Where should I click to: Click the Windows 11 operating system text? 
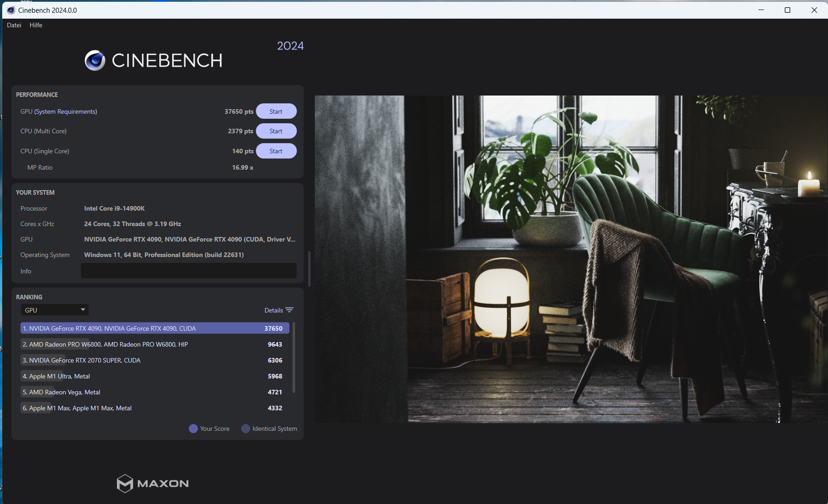[x=164, y=255]
